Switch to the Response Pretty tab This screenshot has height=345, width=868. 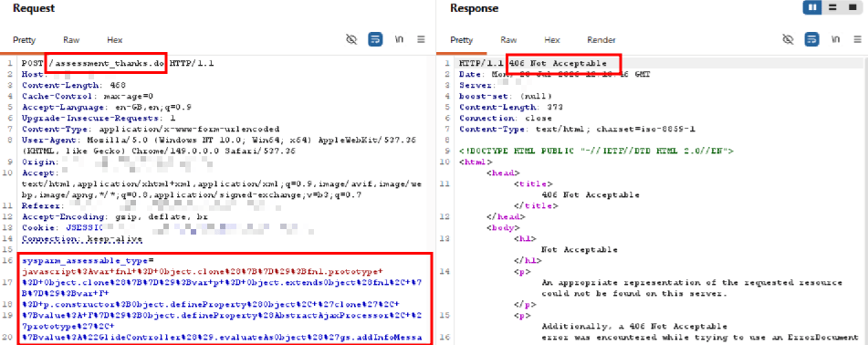pyautogui.click(x=461, y=40)
